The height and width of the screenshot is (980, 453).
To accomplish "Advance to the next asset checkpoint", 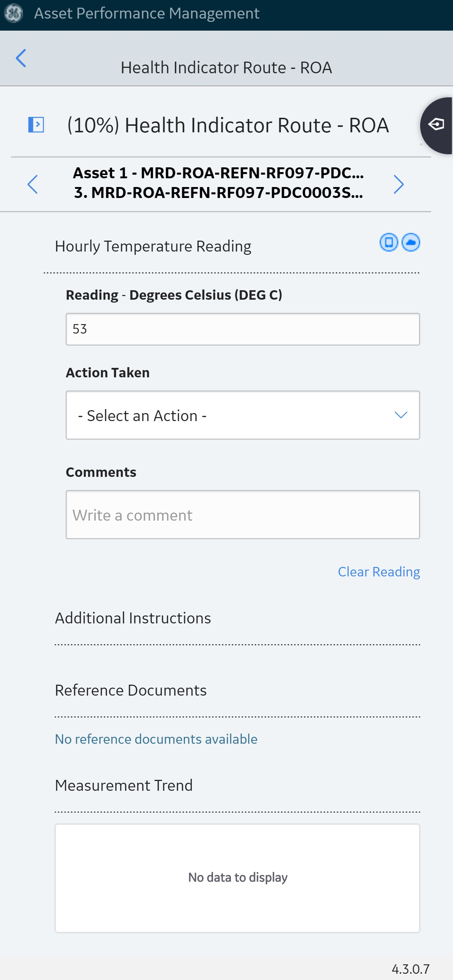I will [x=398, y=184].
